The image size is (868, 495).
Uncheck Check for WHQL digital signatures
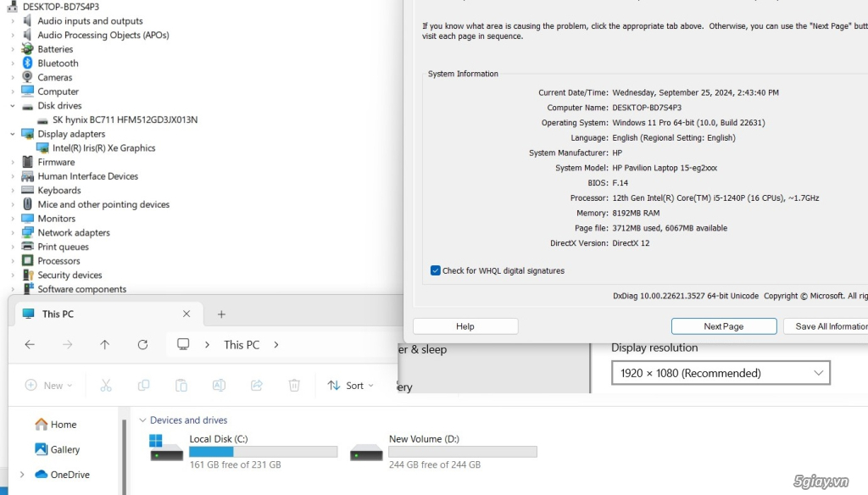tap(435, 270)
